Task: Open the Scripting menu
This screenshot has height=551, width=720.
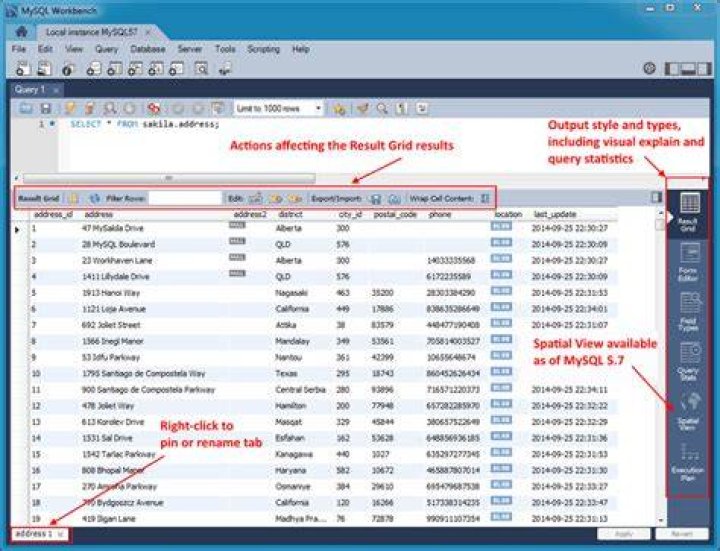Action: point(263,49)
